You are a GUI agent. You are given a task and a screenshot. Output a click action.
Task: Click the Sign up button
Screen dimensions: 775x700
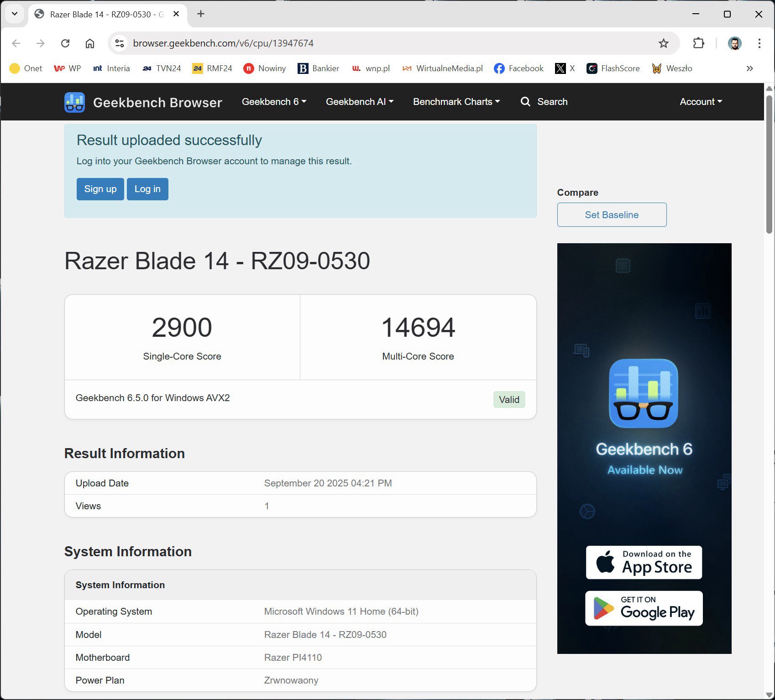[100, 189]
